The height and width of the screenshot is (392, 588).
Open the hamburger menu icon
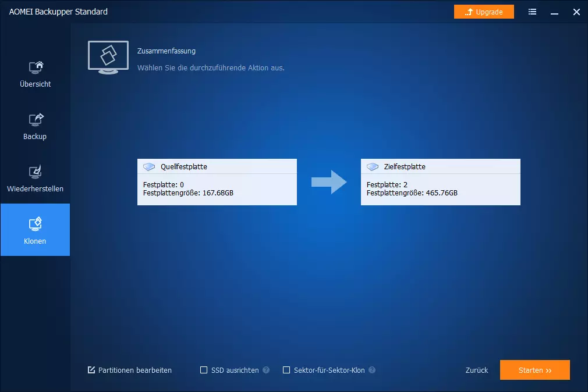(x=532, y=12)
